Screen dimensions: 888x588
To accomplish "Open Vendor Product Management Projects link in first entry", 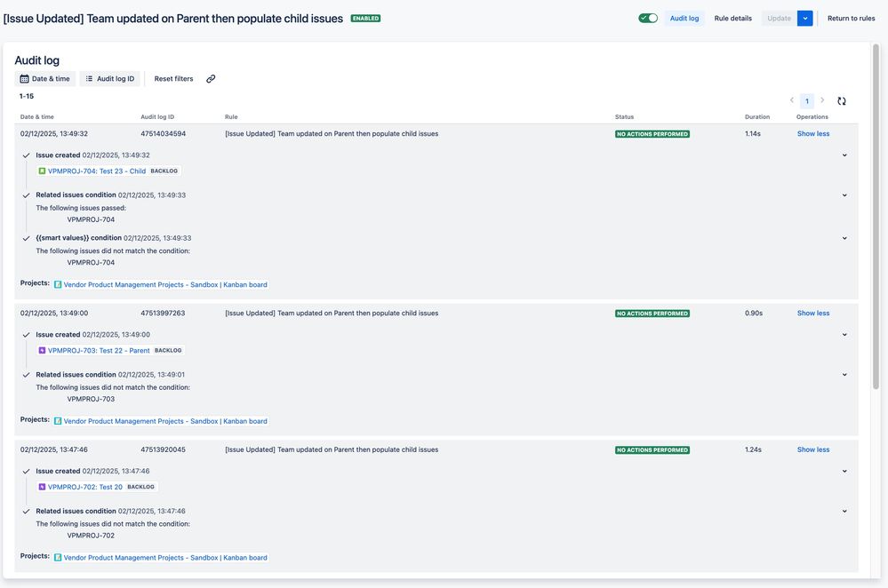I will click(165, 284).
